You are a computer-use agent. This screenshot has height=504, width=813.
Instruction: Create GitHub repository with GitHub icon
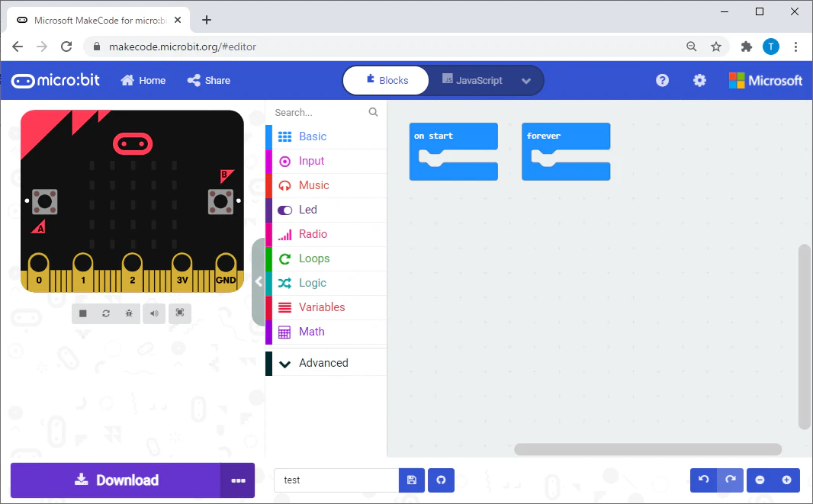coord(442,480)
